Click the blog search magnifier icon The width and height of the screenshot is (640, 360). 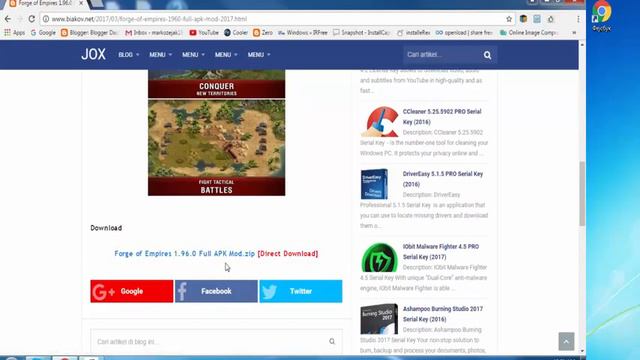pyautogui.click(x=332, y=341)
